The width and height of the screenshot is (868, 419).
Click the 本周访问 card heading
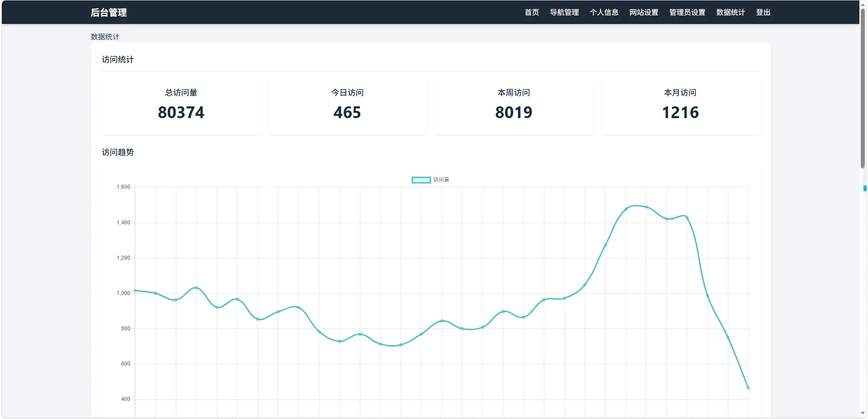pyautogui.click(x=514, y=92)
